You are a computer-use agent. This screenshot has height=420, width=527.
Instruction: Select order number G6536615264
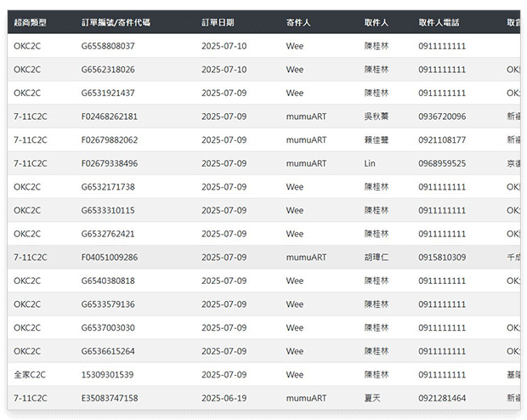point(108,351)
